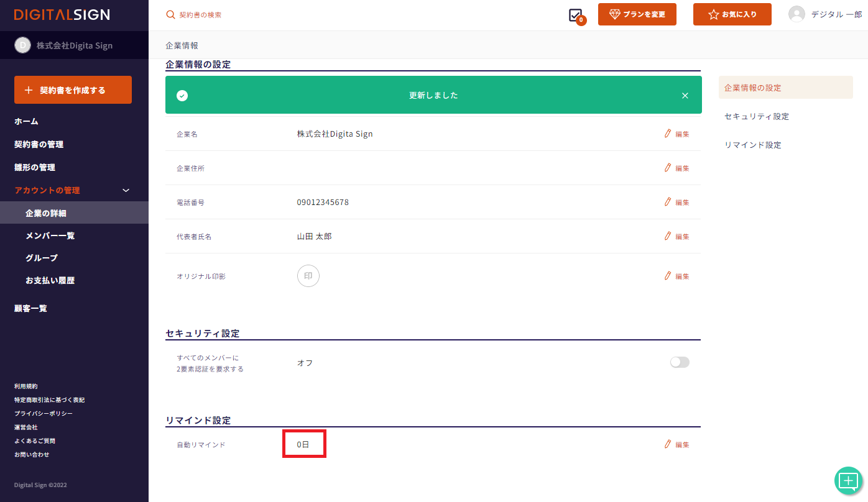Open the chat widget icon
This screenshot has height=502, width=868.
point(849,480)
